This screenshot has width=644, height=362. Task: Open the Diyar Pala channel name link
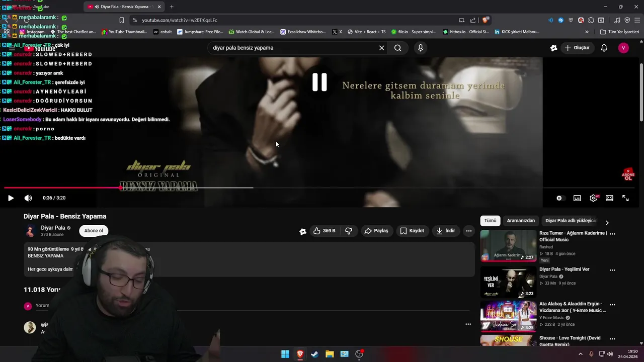pyautogui.click(x=53, y=228)
